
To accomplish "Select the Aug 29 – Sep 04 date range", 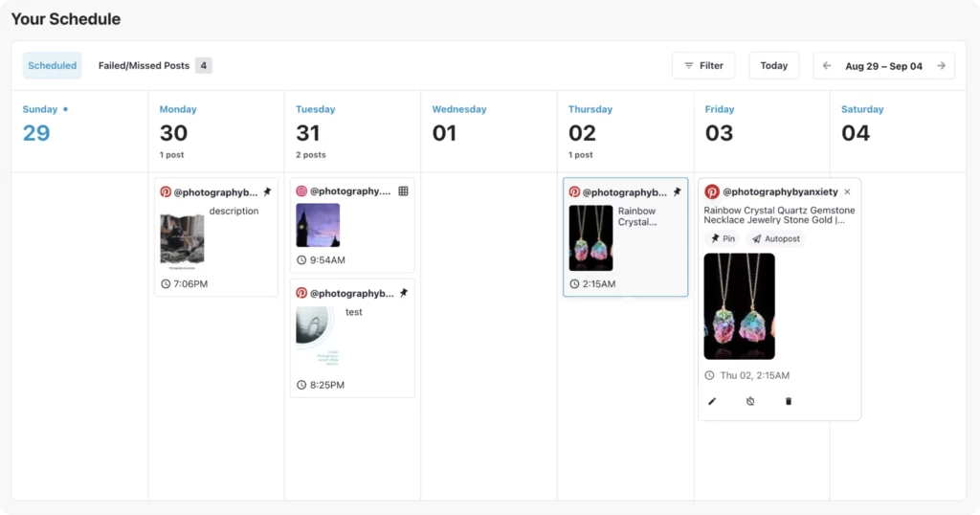I will tap(883, 66).
